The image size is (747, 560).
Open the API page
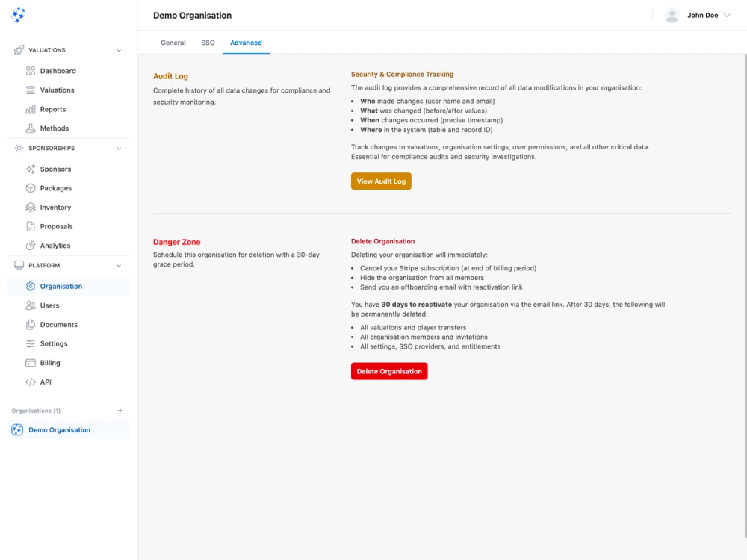point(69,382)
